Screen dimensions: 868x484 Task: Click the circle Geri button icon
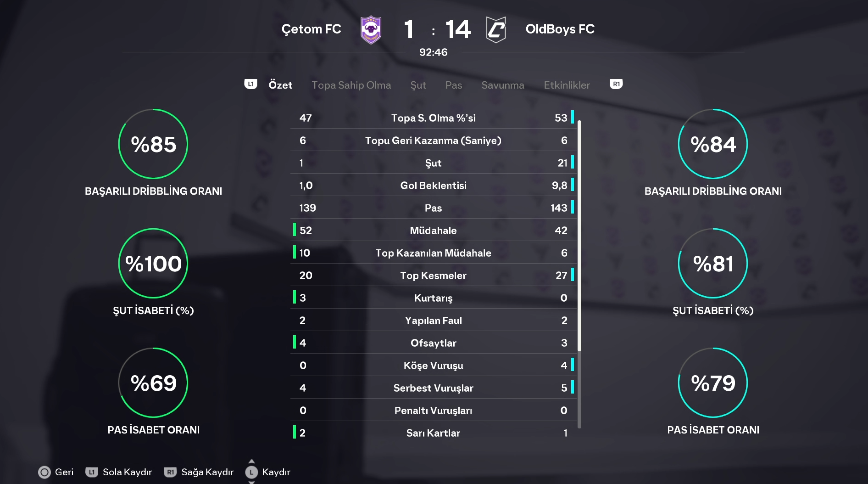click(x=45, y=472)
